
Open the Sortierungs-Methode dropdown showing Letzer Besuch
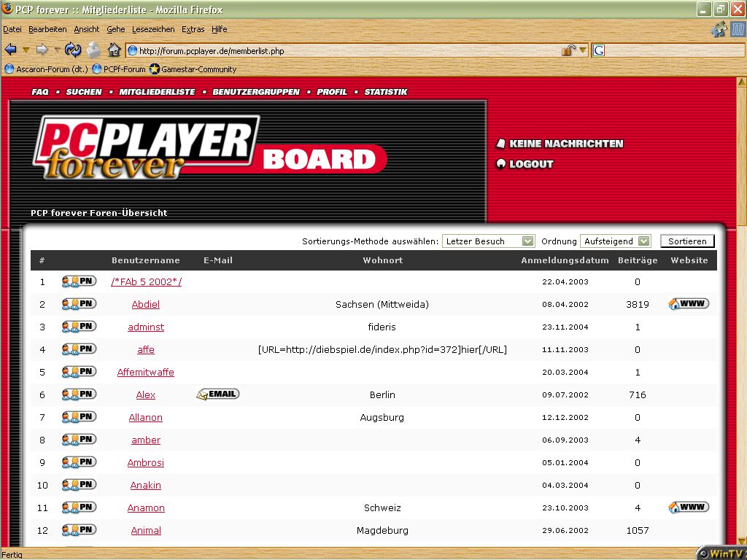(488, 241)
